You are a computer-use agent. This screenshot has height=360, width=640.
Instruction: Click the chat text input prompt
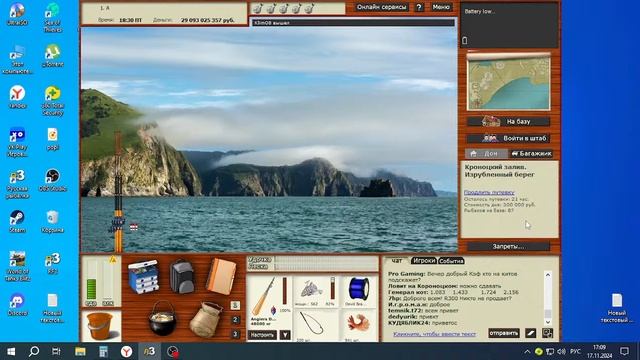coord(434,334)
